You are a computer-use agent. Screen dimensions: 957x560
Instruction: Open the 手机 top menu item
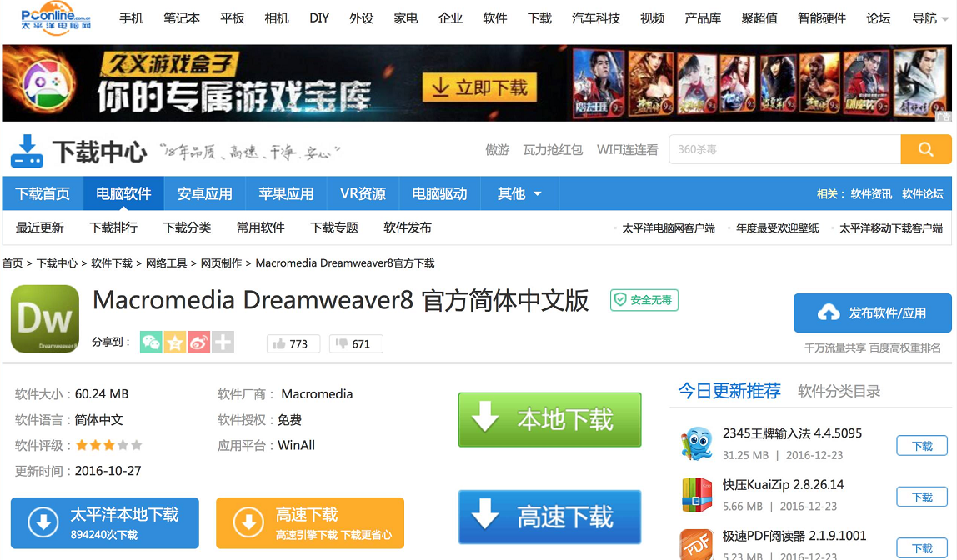131,18
